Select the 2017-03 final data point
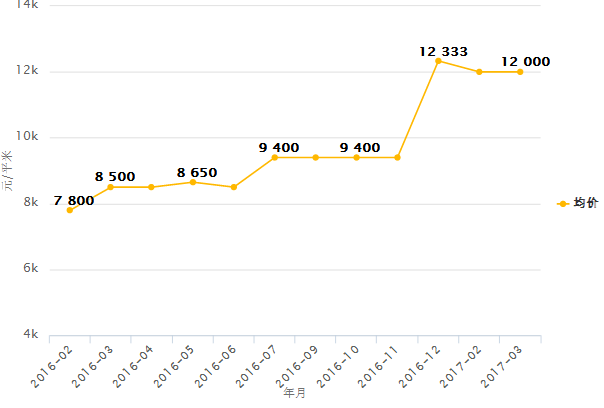The image size is (604, 408). tap(521, 72)
